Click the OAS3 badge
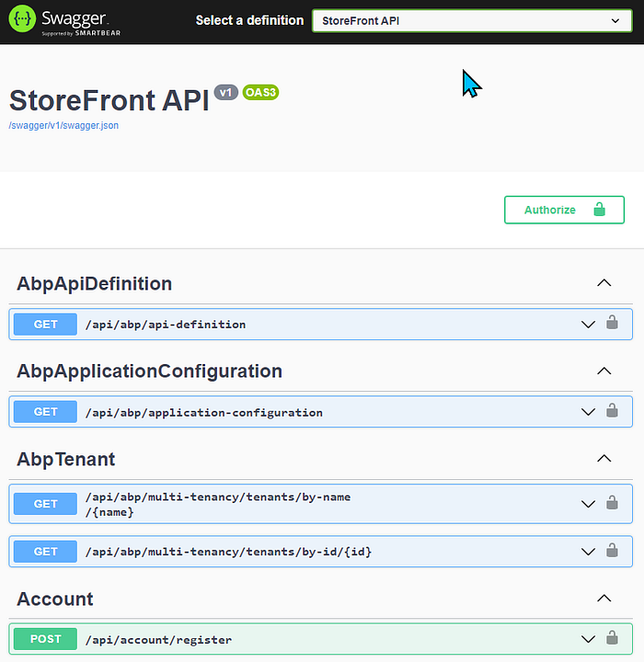 pos(260,93)
